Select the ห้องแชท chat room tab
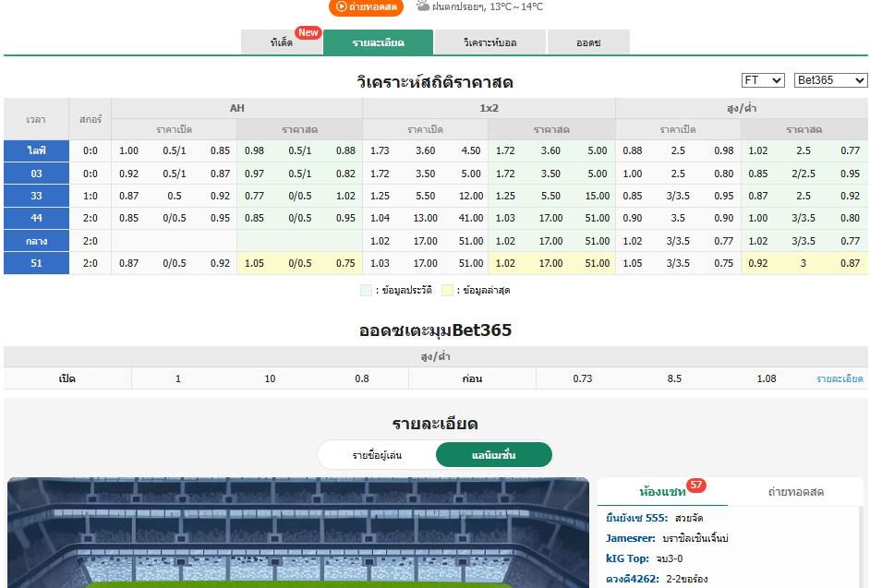Image resolution: width=870 pixels, height=588 pixels. point(664,491)
